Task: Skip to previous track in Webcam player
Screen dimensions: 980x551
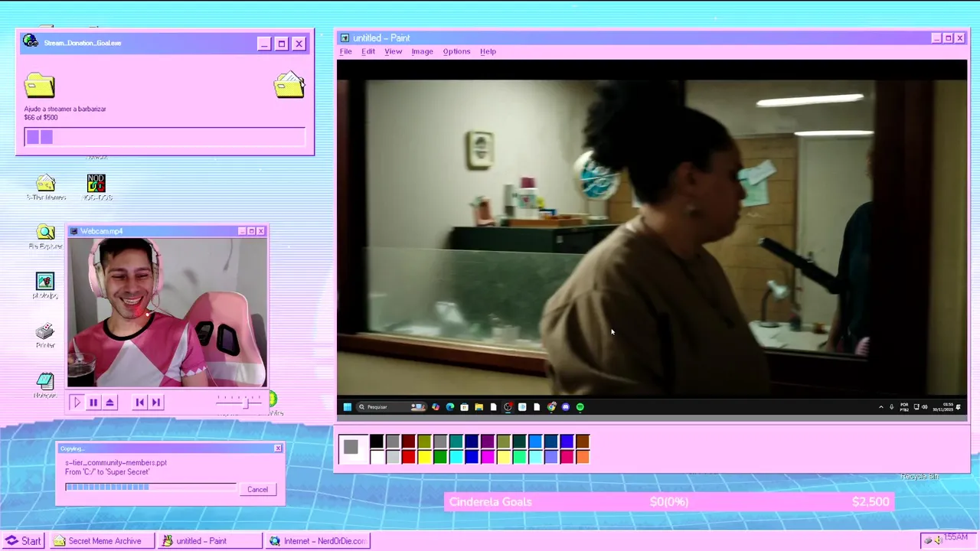Action: [x=139, y=402]
